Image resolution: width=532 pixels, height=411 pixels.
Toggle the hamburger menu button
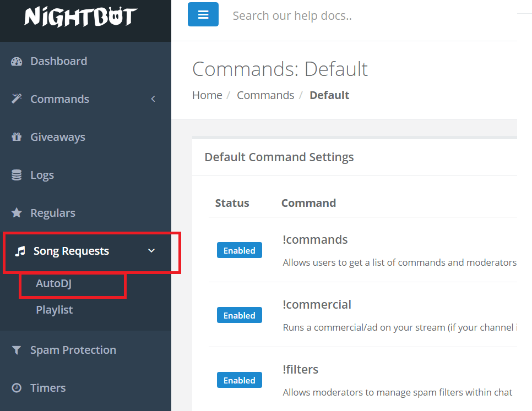[203, 14]
